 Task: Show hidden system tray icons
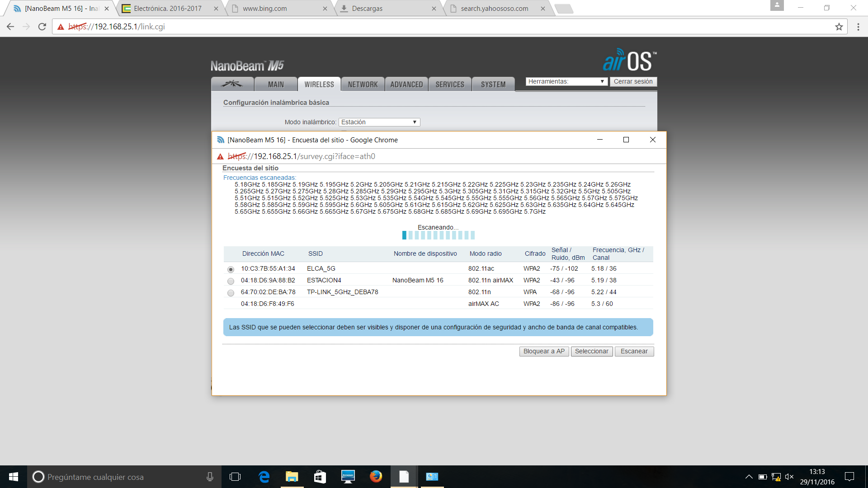[x=749, y=477]
